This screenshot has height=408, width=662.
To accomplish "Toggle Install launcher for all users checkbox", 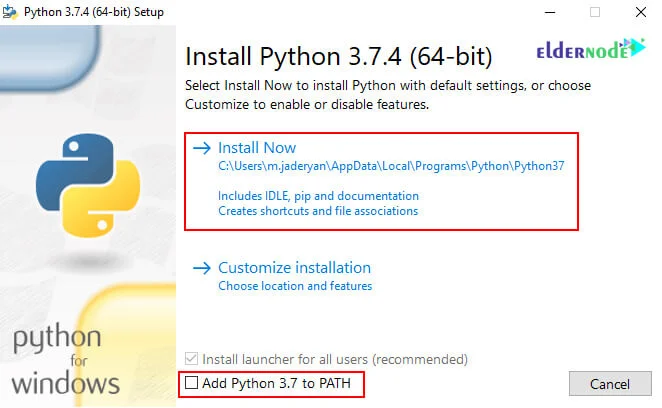I will [x=192, y=358].
